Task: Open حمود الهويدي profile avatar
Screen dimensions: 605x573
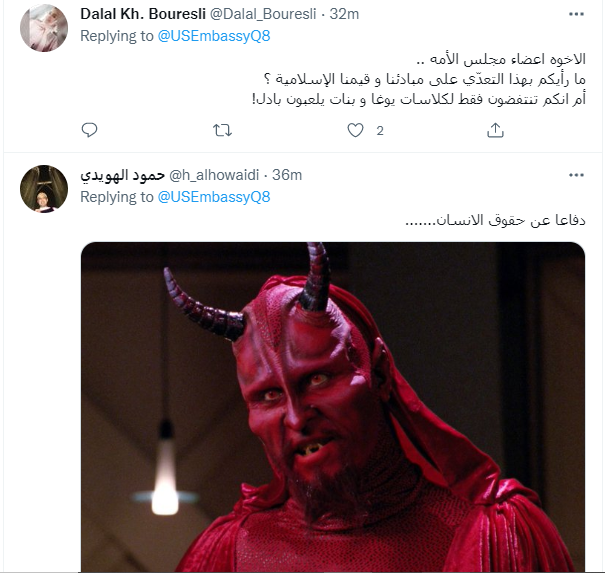Action: 44,189
